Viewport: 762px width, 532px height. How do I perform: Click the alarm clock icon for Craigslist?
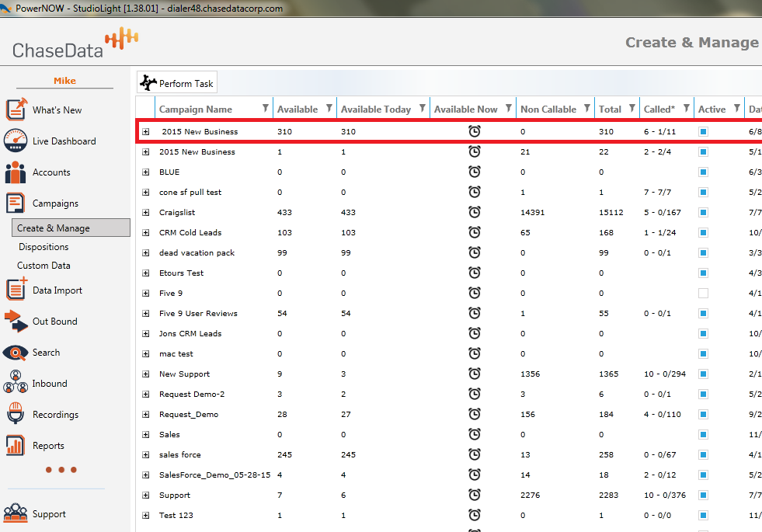click(475, 212)
